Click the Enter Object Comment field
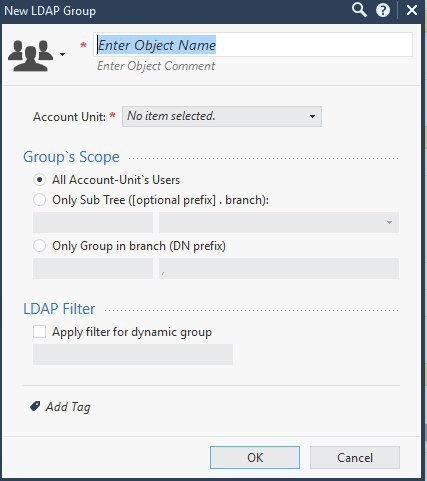 (x=156, y=66)
